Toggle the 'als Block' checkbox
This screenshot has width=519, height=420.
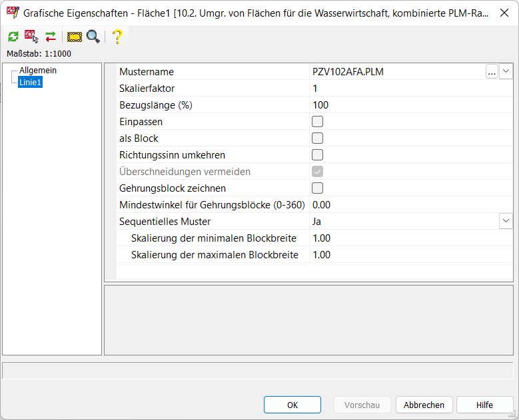click(x=318, y=138)
